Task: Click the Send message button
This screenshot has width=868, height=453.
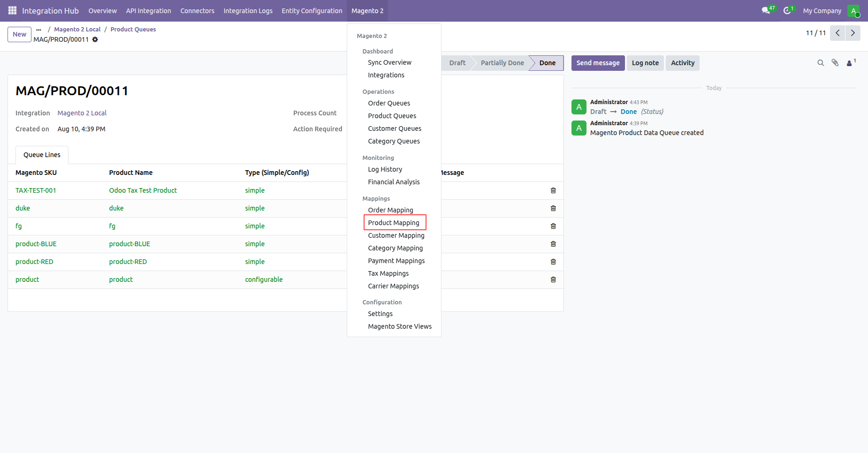Action: [598, 63]
